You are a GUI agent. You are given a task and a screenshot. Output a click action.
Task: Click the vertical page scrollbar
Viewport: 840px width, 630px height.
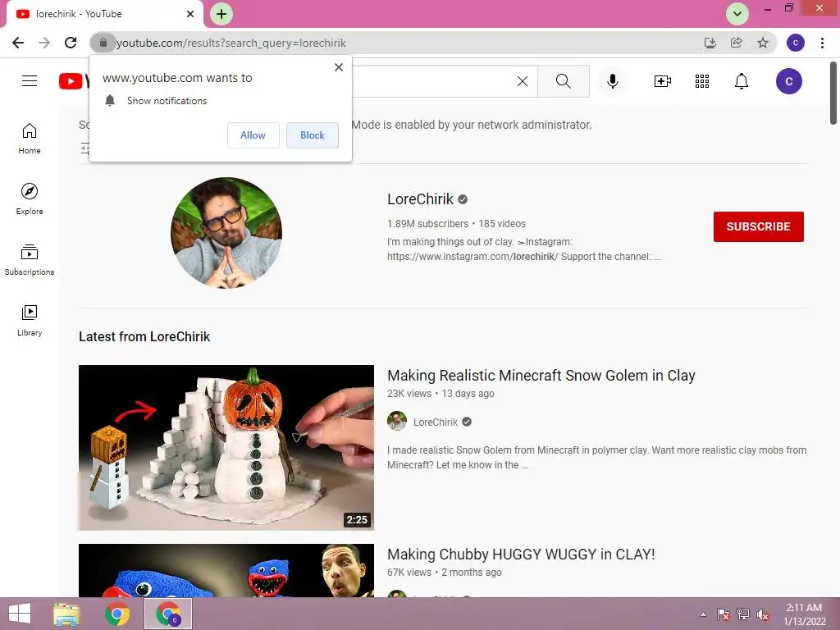coord(833,94)
